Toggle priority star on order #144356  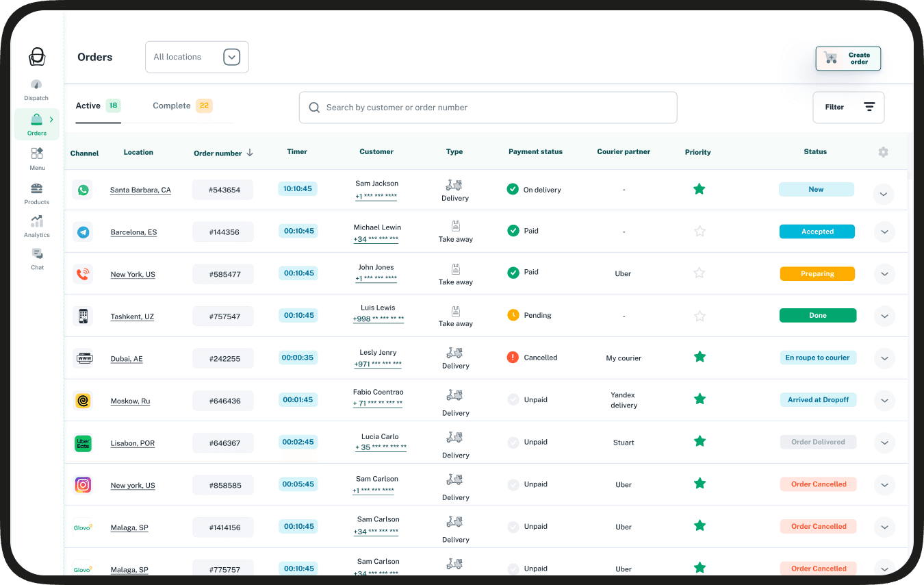pos(700,232)
